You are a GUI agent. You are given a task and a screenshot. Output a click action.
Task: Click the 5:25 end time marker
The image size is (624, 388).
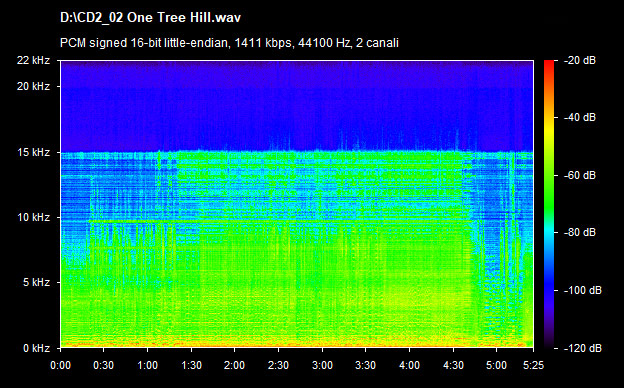click(x=533, y=365)
